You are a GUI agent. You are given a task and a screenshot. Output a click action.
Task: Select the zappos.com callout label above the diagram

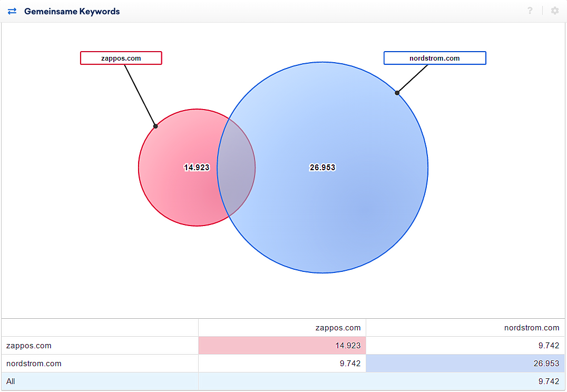tap(121, 58)
